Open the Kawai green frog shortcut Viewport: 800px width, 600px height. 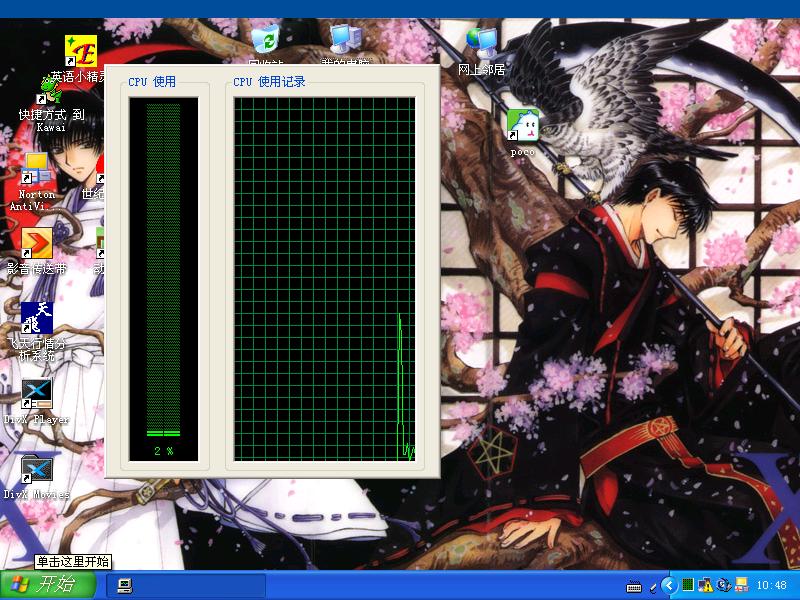pyautogui.click(x=51, y=90)
